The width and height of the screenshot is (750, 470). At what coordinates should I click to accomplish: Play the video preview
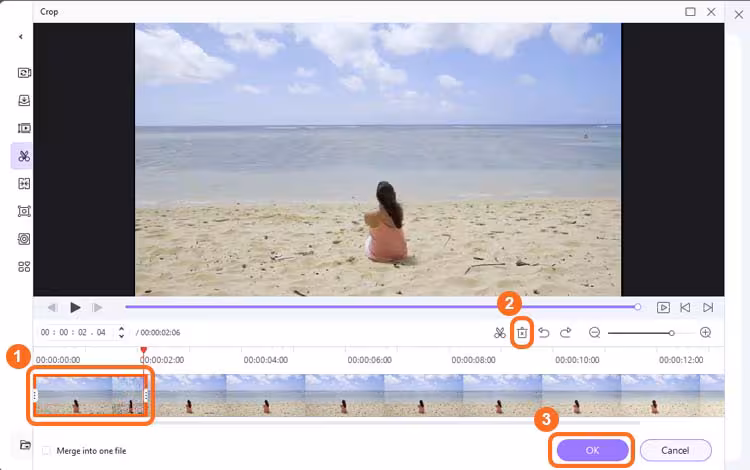pyautogui.click(x=75, y=307)
